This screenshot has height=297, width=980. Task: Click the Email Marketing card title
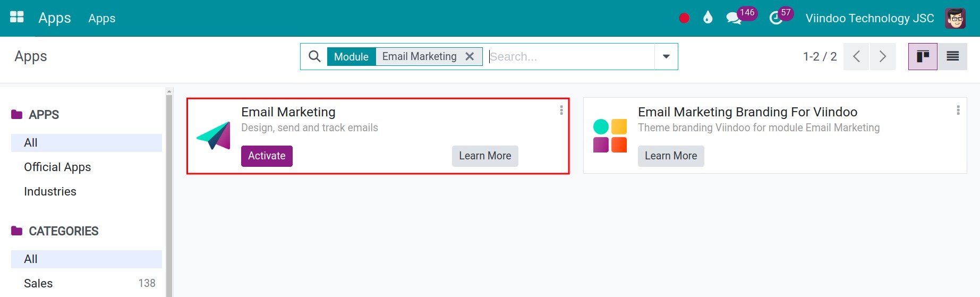coord(288,112)
